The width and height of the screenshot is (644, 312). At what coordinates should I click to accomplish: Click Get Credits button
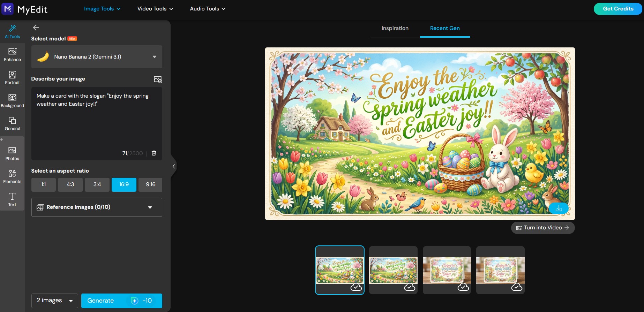tap(618, 9)
